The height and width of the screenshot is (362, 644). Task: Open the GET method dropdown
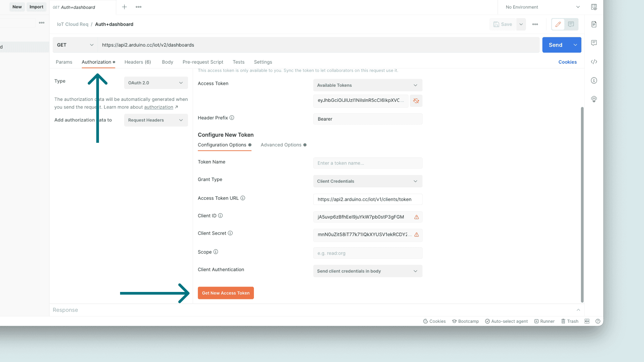point(75,45)
